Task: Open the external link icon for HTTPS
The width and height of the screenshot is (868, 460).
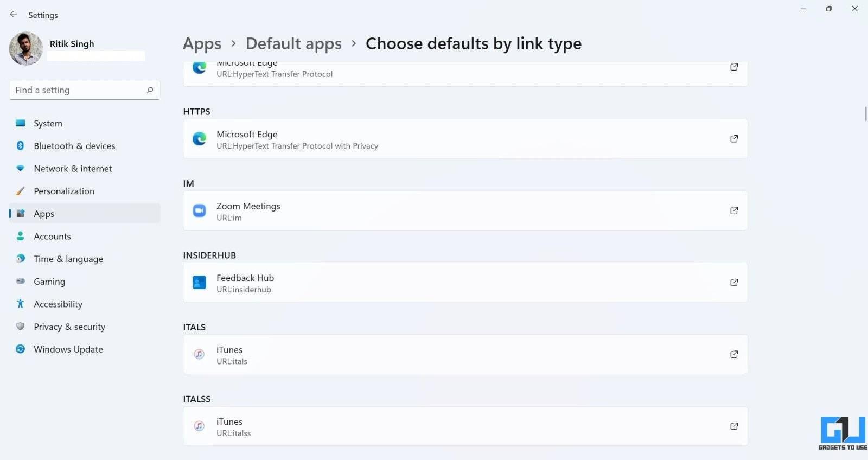Action: pyautogui.click(x=734, y=139)
